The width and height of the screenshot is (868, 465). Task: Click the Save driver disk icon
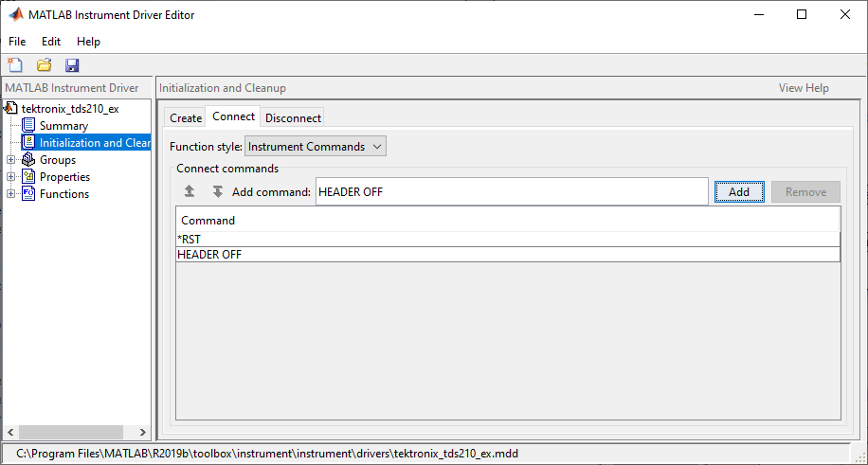click(72, 65)
